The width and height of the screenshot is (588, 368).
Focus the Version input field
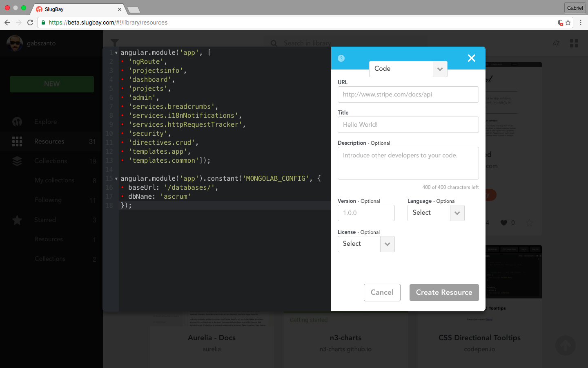pos(366,213)
